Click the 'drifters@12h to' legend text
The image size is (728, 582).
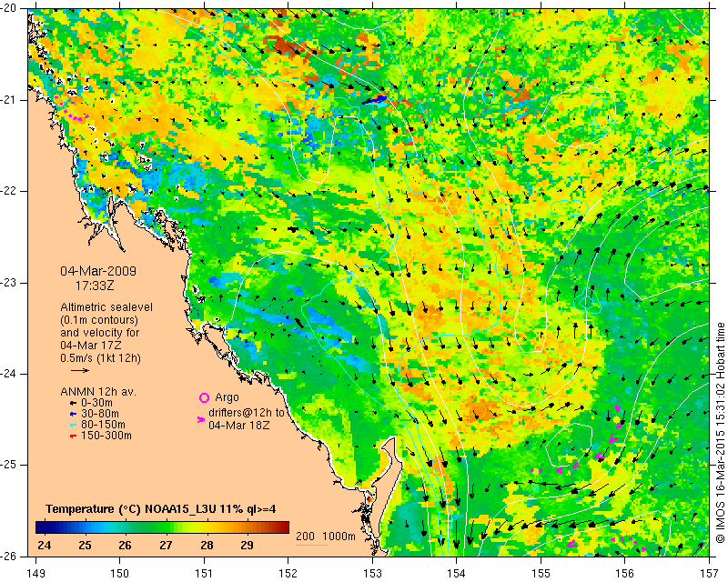[x=247, y=413]
